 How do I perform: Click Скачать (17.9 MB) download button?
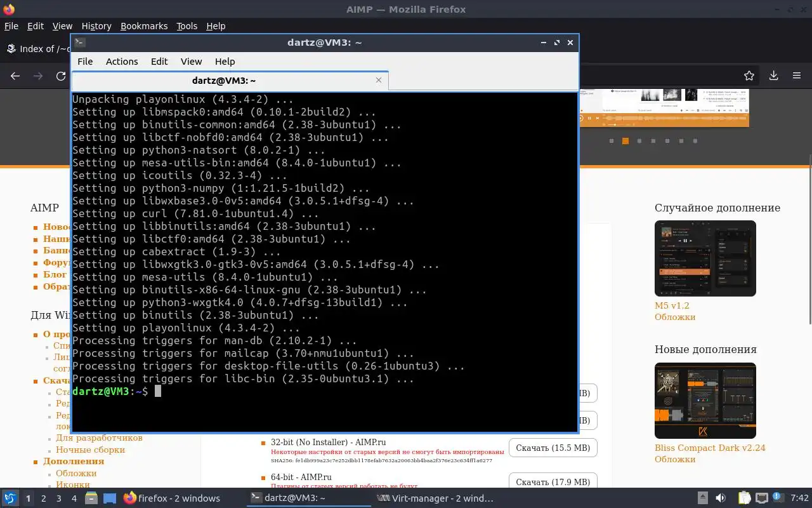553,482
